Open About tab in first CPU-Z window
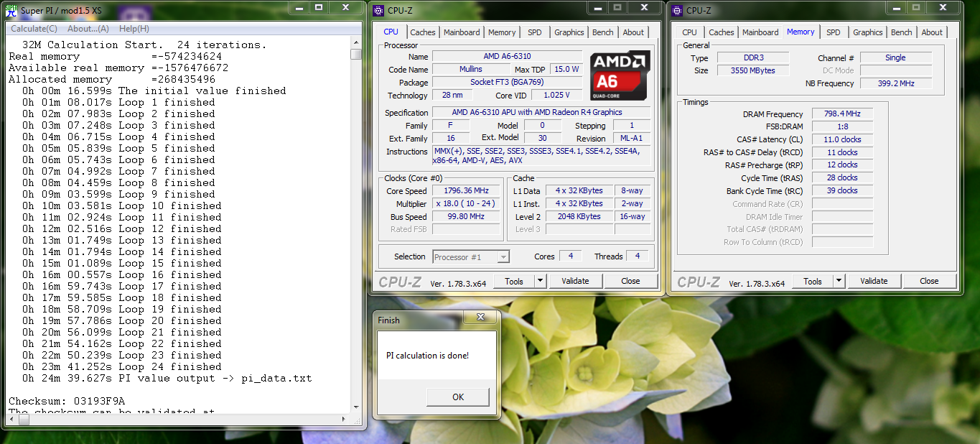This screenshot has width=980, height=444. tap(633, 32)
